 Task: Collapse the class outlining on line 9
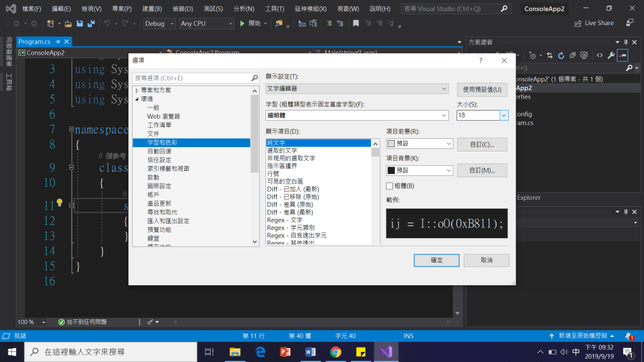[x=72, y=167]
